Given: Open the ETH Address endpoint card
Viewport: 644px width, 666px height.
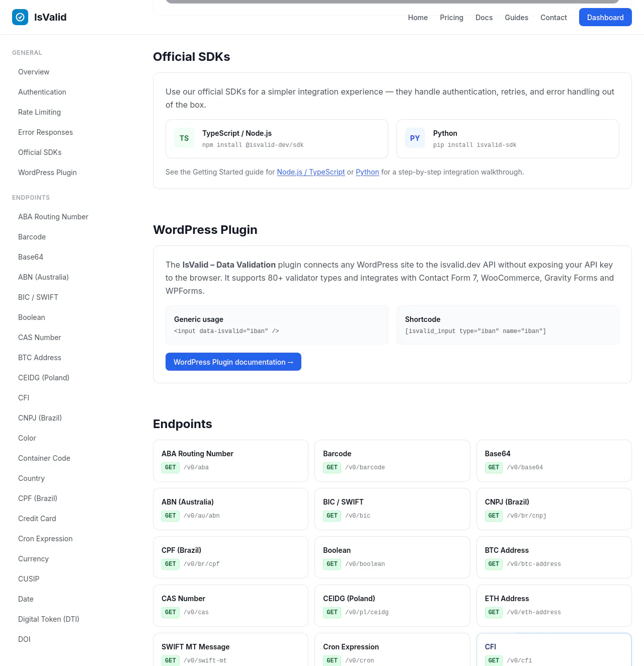Looking at the screenshot, I should [554, 606].
